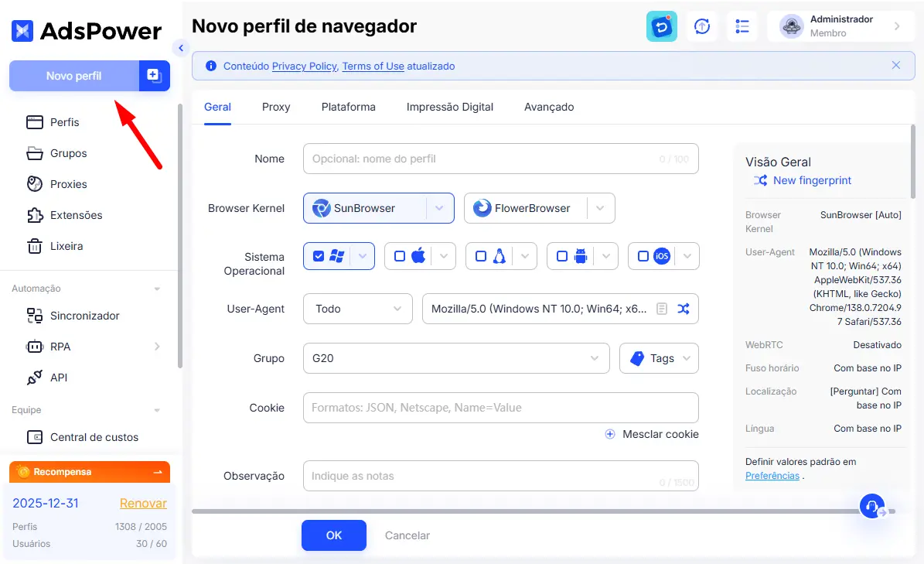Toggle the Windows OS checkbox

(319, 256)
